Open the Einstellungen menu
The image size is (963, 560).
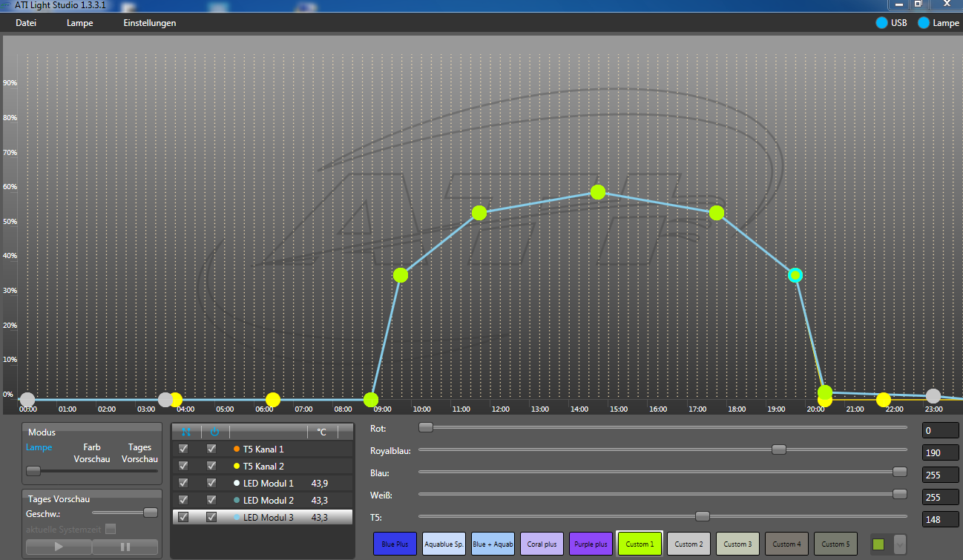(150, 23)
